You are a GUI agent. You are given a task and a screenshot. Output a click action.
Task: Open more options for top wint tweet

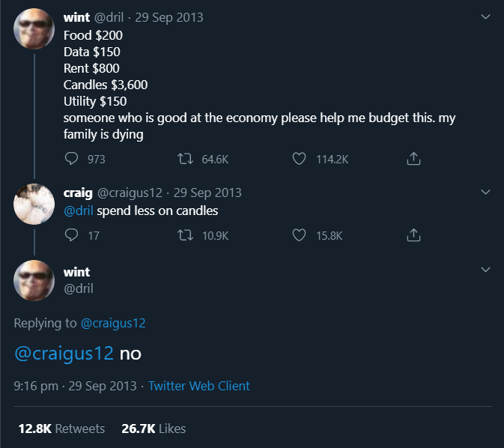(x=485, y=16)
